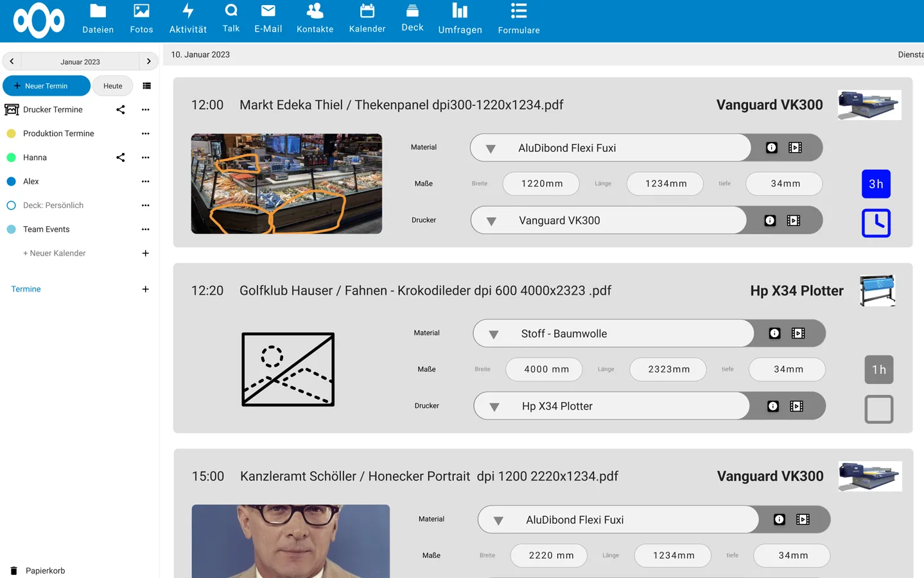Check the empty box in Golfklub job
924x578 pixels.
click(x=879, y=409)
